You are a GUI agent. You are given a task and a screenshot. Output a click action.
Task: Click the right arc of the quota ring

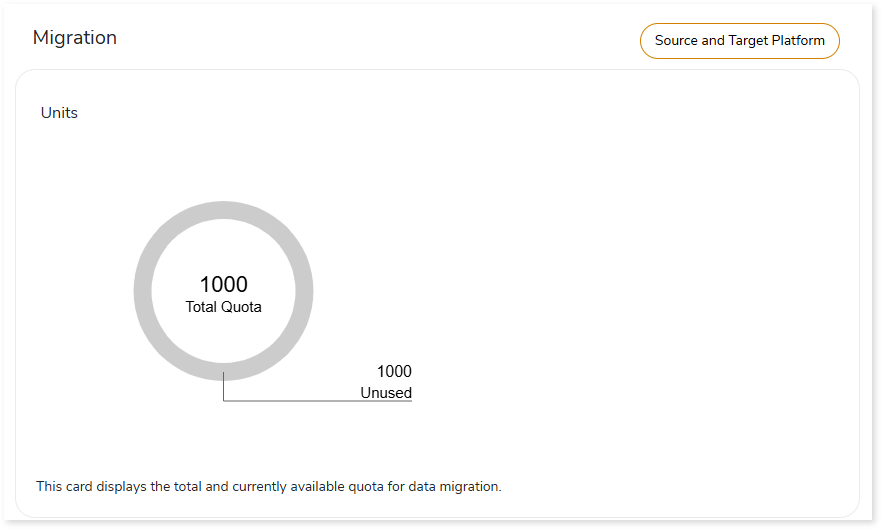(304, 291)
